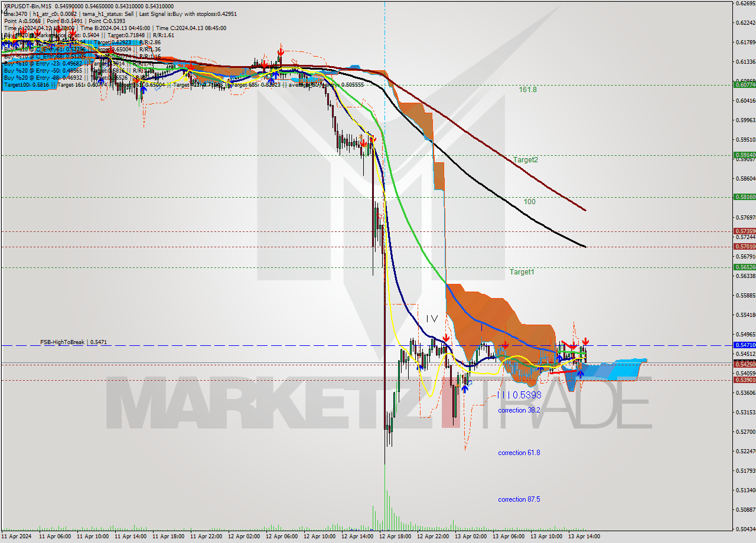Click the '11 Apr 18:00' time axis label
This screenshot has height=543, width=756.
click(x=167, y=537)
